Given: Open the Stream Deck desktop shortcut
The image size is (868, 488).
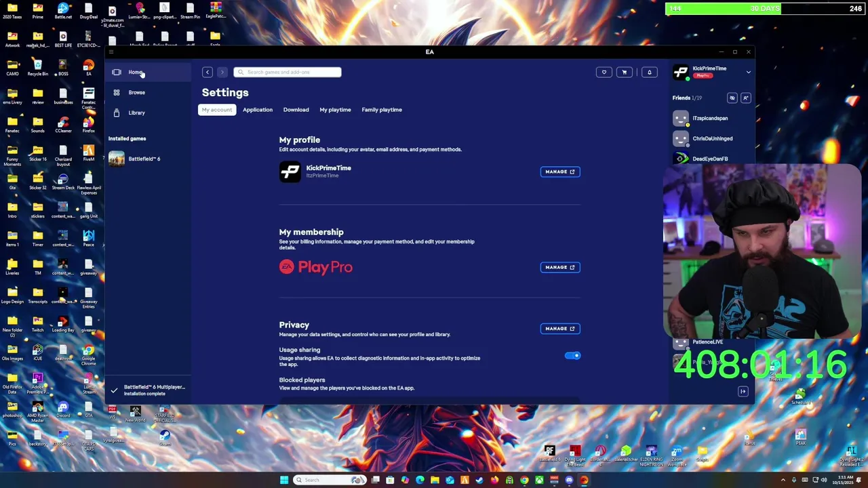Looking at the screenshot, I should 63,182.
